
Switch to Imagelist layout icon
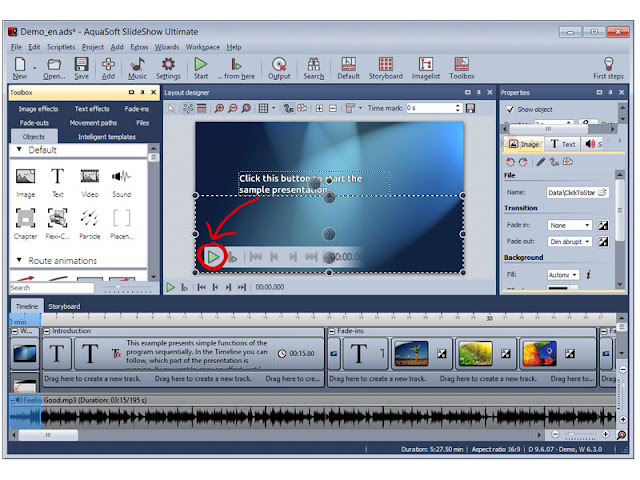(x=426, y=68)
